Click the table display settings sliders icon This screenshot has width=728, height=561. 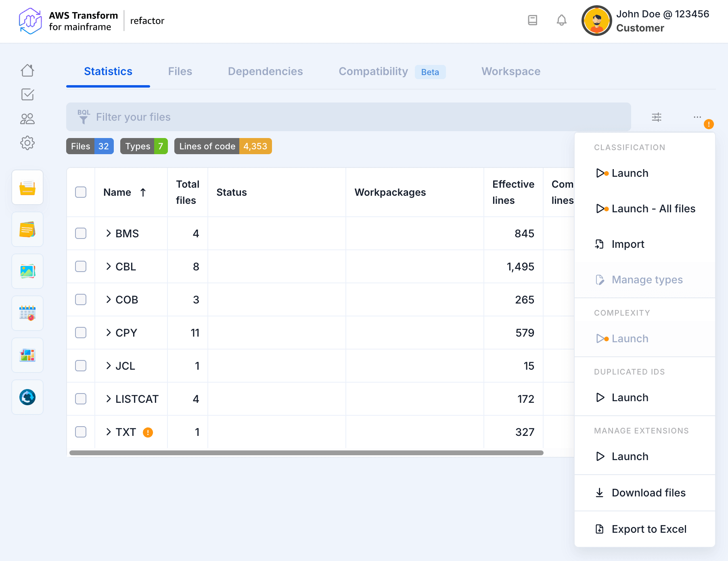pyautogui.click(x=657, y=117)
